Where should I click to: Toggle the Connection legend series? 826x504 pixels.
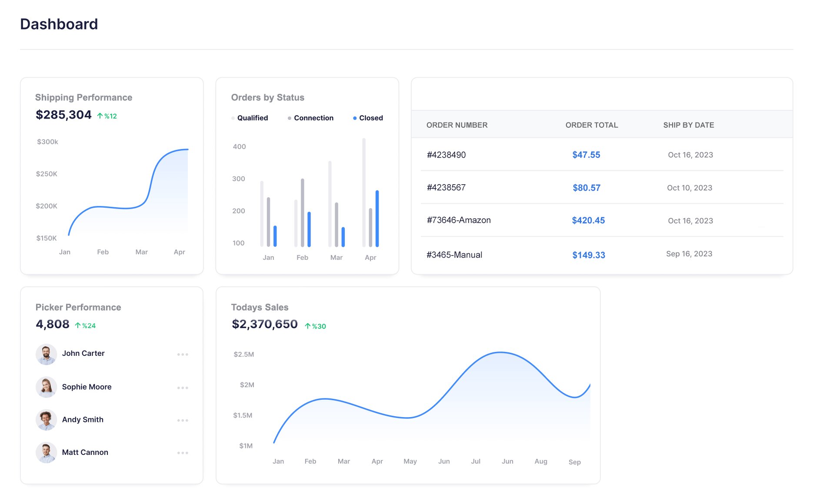[x=310, y=118]
